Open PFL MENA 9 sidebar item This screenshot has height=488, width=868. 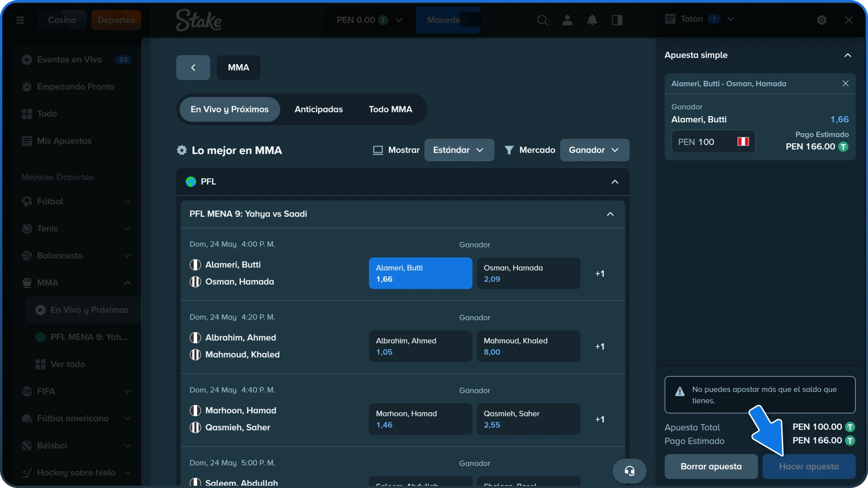(x=83, y=337)
